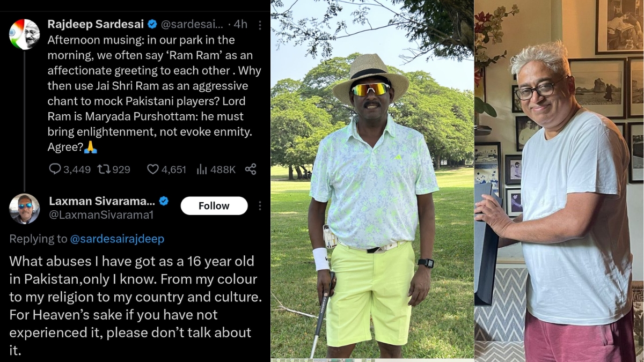
Task: Open the photo of man in white t-shirt
Action: [x=559, y=181]
